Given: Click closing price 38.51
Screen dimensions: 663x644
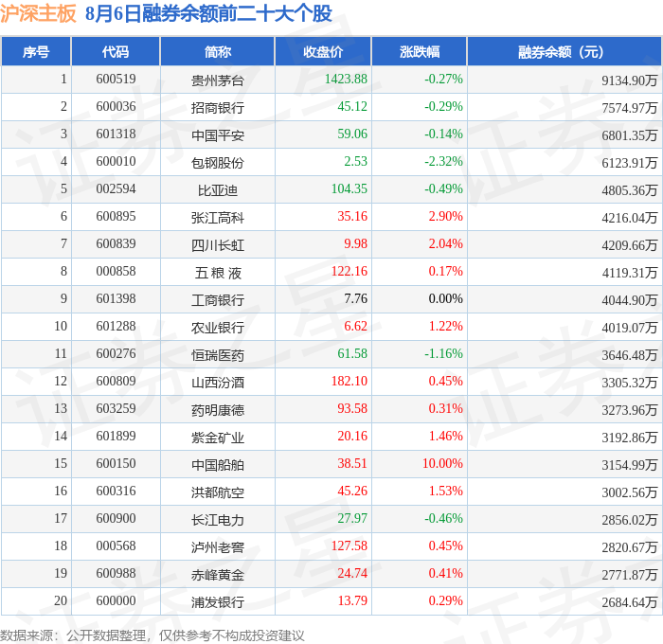Looking at the screenshot, I should click(x=352, y=464).
